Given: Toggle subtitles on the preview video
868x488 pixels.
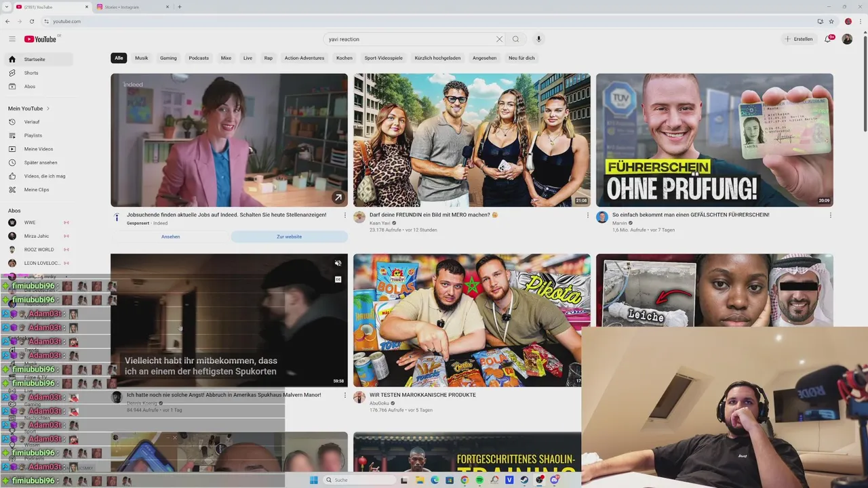Looking at the screenshot, I should tap(338, 279).
